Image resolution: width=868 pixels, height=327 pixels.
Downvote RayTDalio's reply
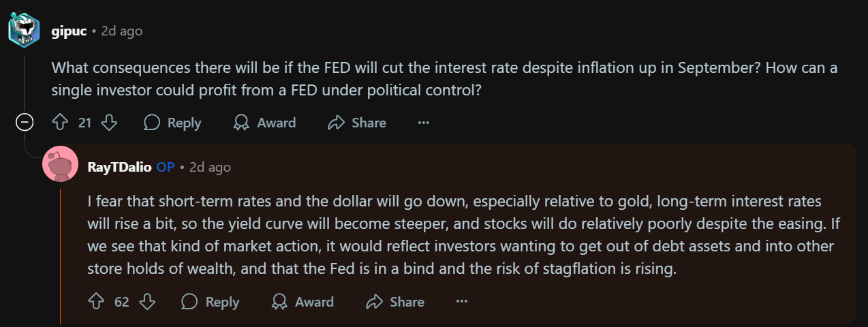point(147,302)
